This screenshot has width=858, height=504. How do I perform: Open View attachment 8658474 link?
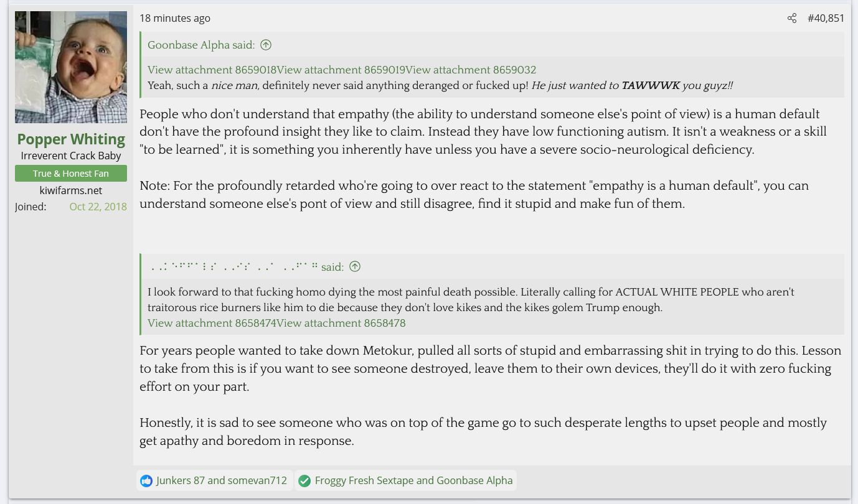pyautogui.click(x=212, y=323)
